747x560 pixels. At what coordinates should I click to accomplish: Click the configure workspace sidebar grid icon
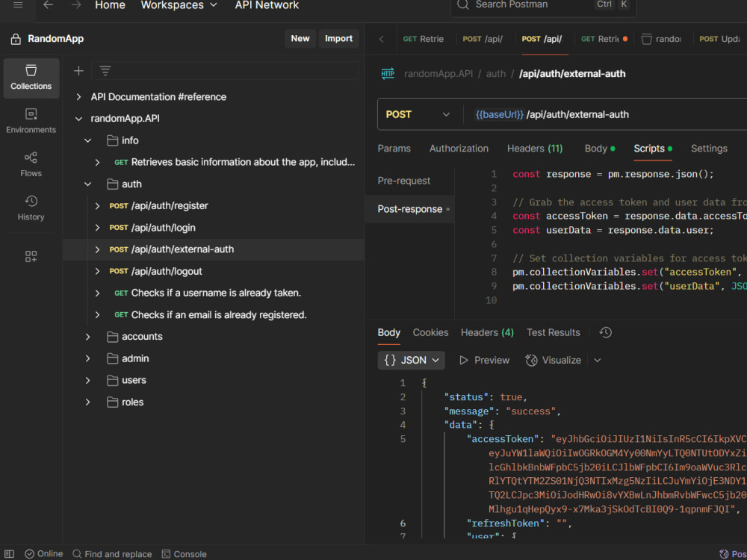click(x=31, y=257)
